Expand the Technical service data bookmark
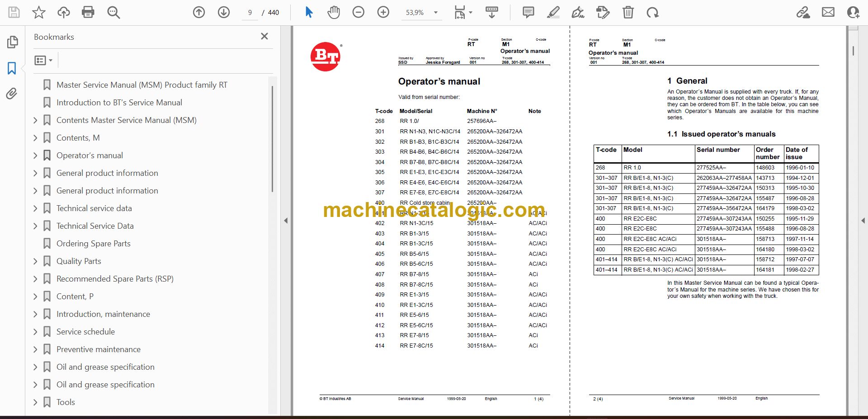The width and height of the screenshot is (868, 419). click(x=35, y=208)
